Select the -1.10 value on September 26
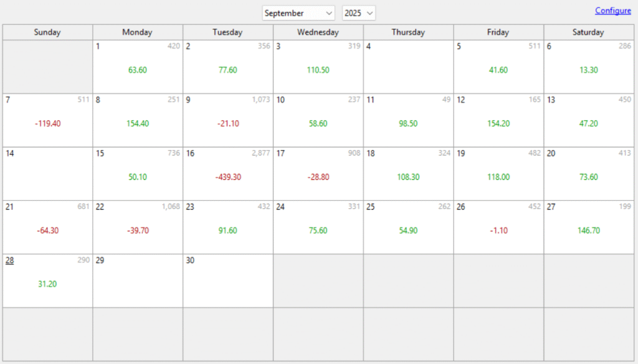This screenshot has width=638, height=364. (x=498, y=231)
